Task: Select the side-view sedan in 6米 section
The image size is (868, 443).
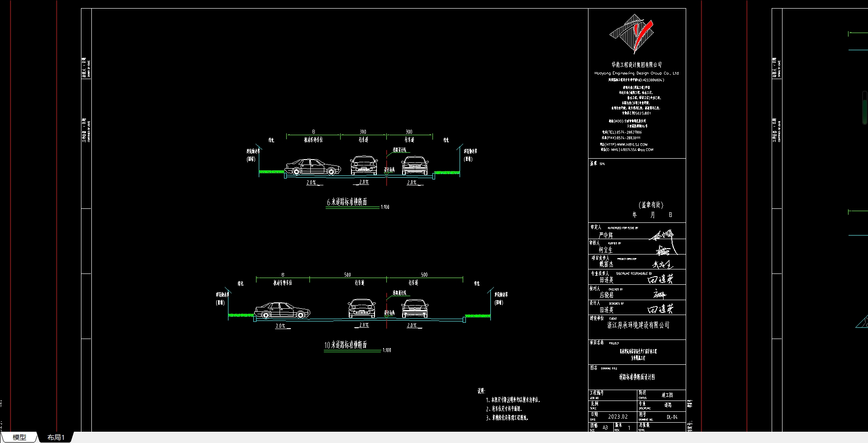Action: coord(313,167)
